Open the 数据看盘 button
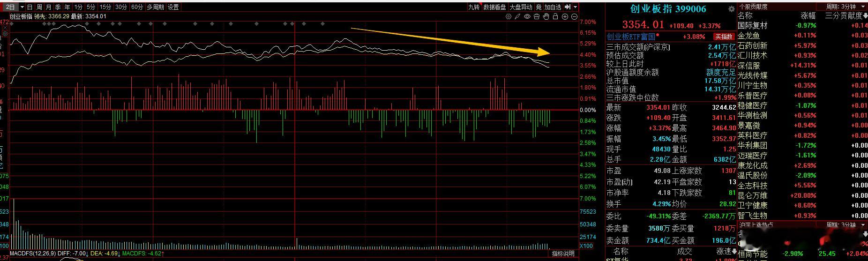The height and width of the screenshot is (261, 868). pos(495,7)
